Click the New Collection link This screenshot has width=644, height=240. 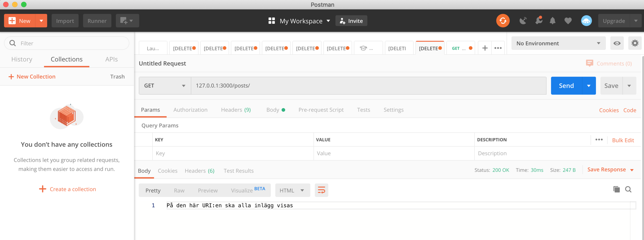click(x=32, y=77)
